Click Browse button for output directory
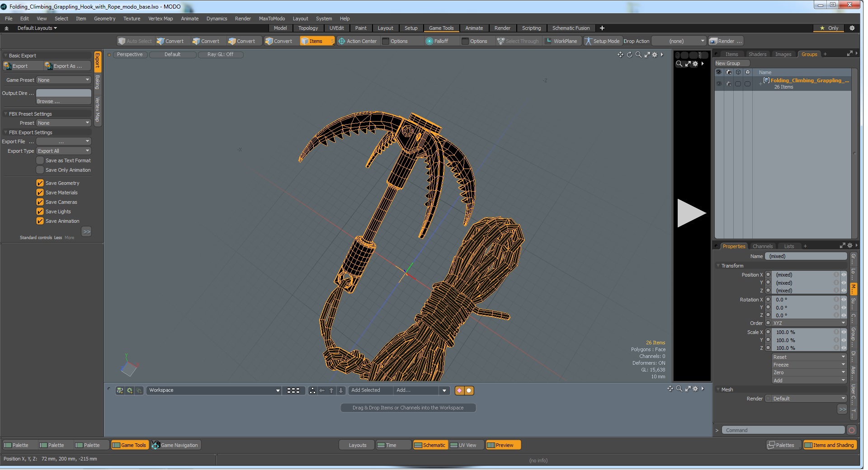This screenshot has width=868, height=470. pos(63,101)
